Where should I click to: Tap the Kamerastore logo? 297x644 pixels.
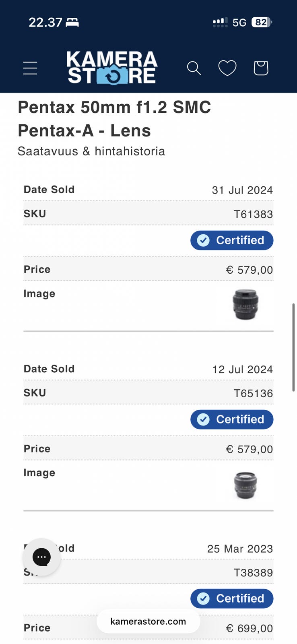tap(112, 68)
